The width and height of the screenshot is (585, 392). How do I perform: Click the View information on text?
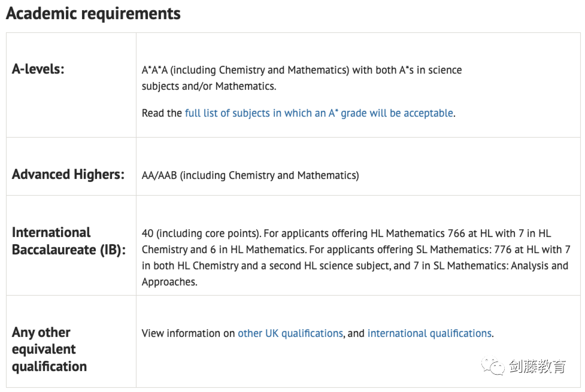pos(188,333)
